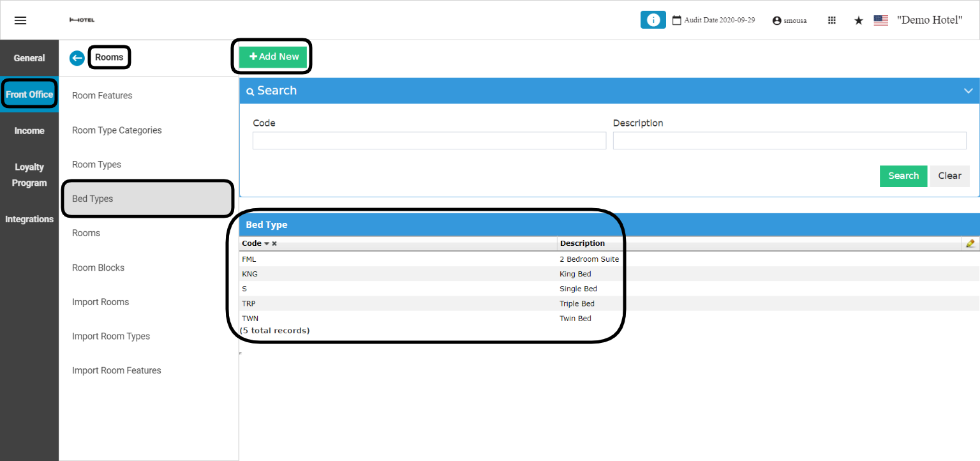Screen dimensions: 980x461
Task: Select the TWN row code
Action: coord(250,318)
